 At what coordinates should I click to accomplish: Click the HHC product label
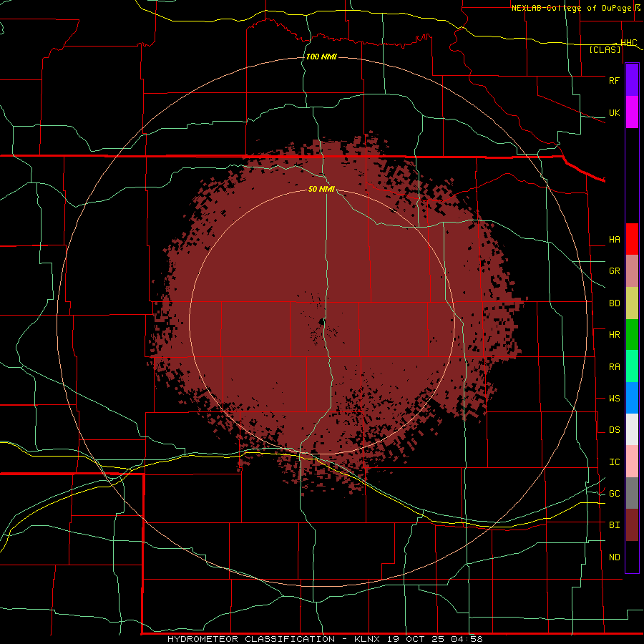point(628,43)
